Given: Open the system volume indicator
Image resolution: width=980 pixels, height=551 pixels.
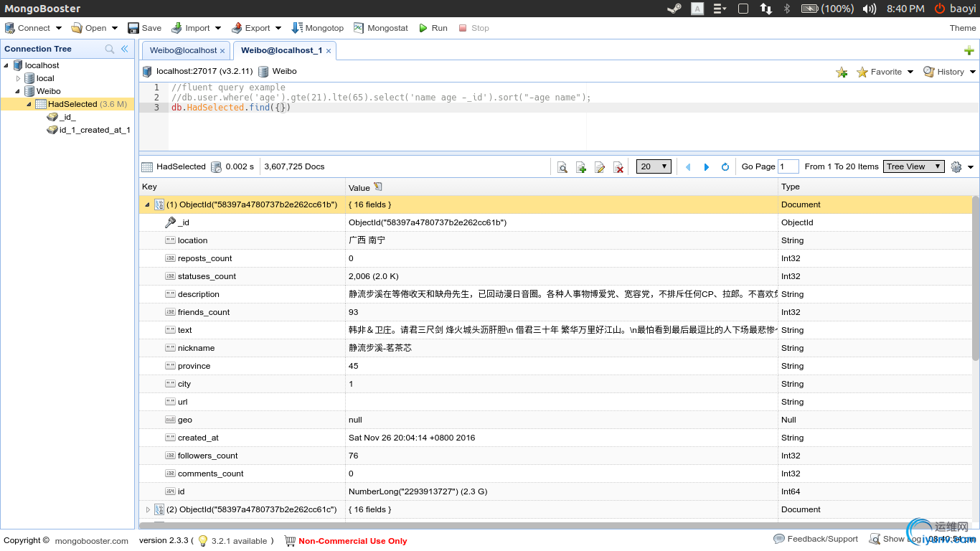Looking at the screenshot, I should [870, 9].
